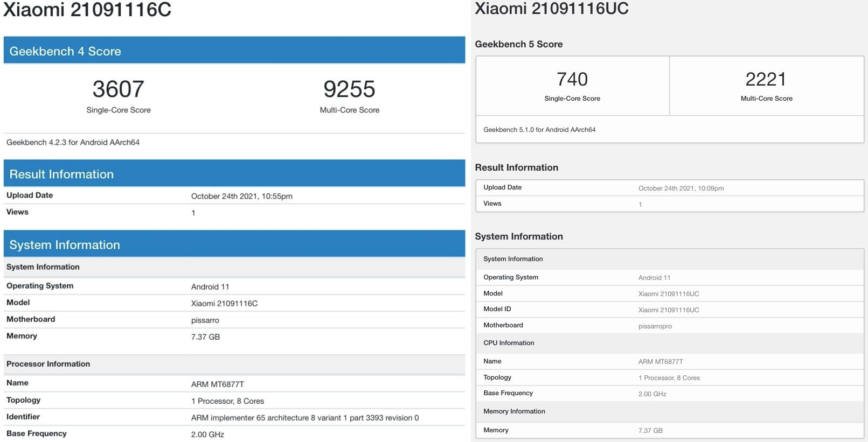The height and width of the screenshot is (442, 868).
Task: Click Multi-Core Score label under 9255
Action: coord(350,110)
